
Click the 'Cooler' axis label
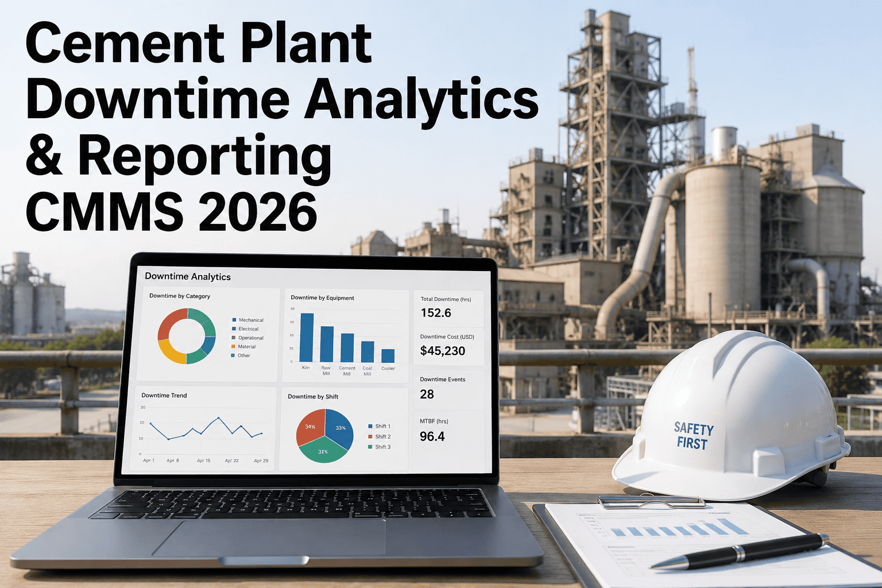388,369
